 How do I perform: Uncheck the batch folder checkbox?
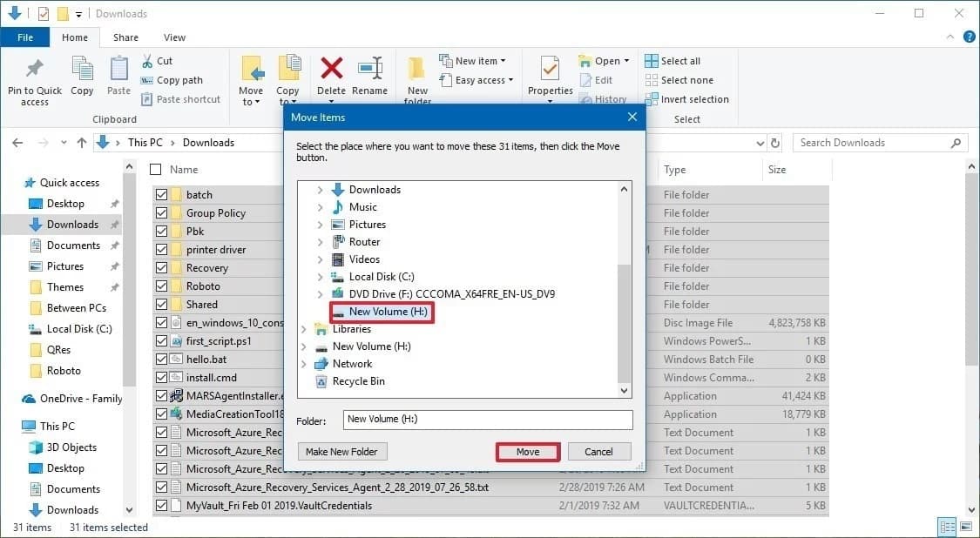[161, 194]
